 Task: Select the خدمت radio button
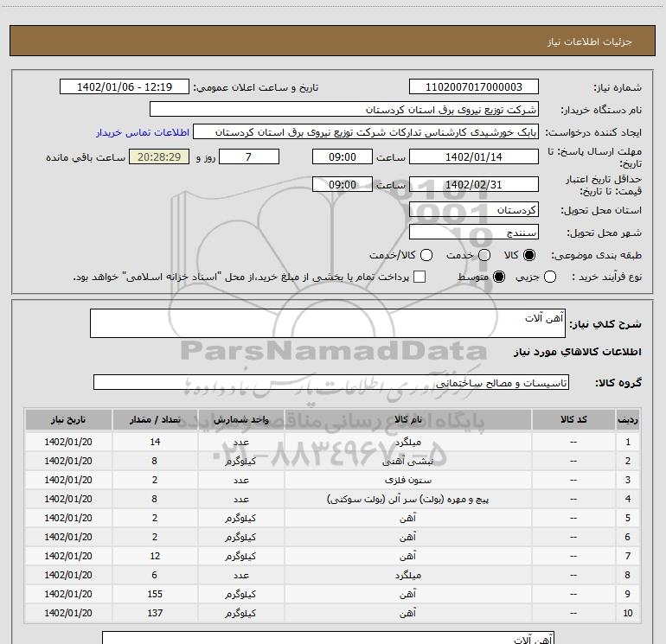pyautogui.click(x=484, y=255)
